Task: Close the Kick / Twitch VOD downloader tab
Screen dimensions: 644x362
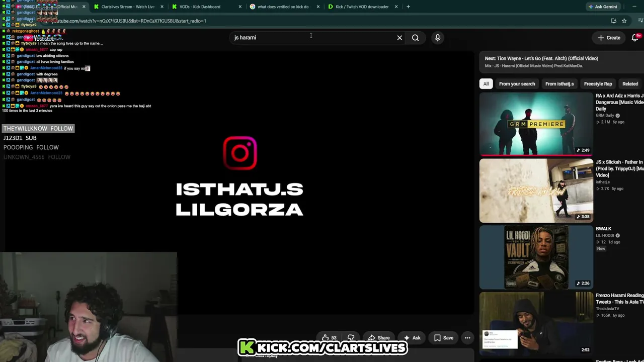Action: (396, 7)
